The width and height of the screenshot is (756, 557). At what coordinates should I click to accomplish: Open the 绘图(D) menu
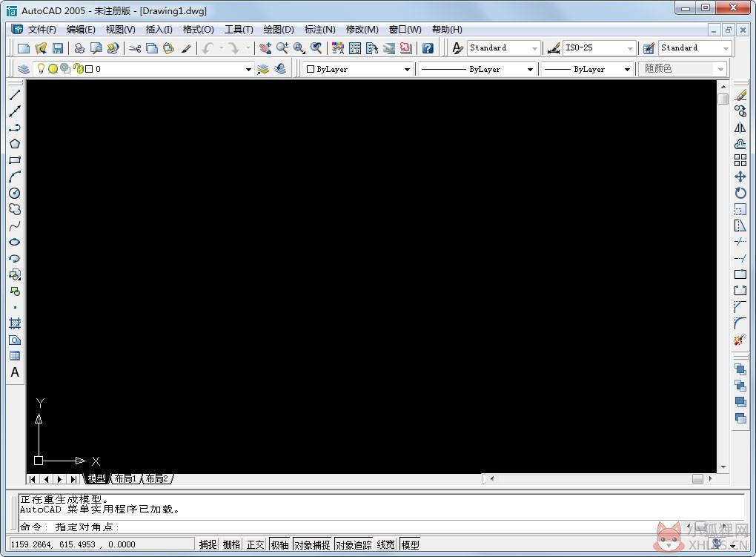click(x=279, y=30)
